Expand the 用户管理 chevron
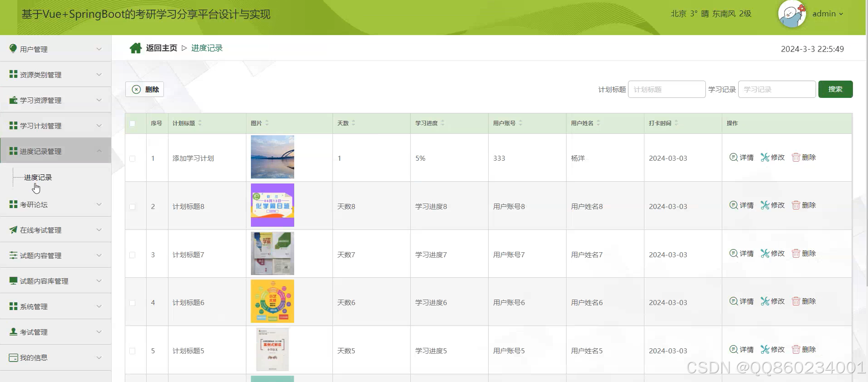 (99, 49)
